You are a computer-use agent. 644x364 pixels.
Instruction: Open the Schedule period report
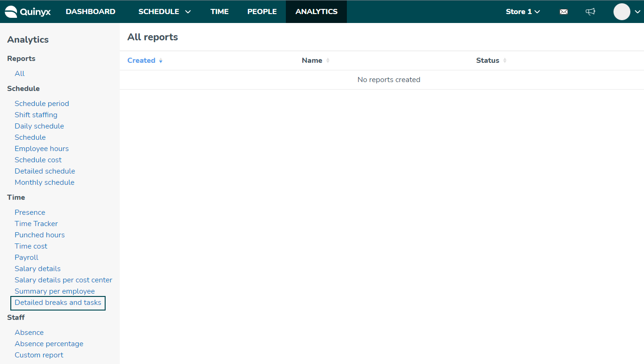(x=42, y=104)
